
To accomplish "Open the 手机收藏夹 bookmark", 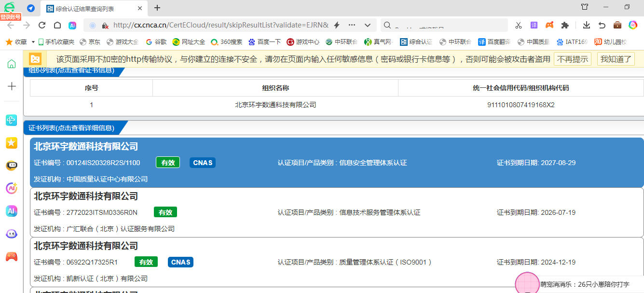I will 56,42.
